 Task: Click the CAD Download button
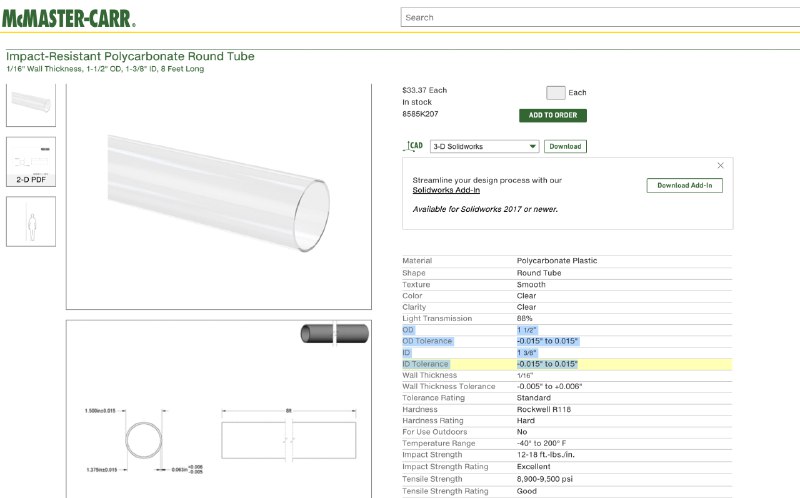(x=565, y=146)
